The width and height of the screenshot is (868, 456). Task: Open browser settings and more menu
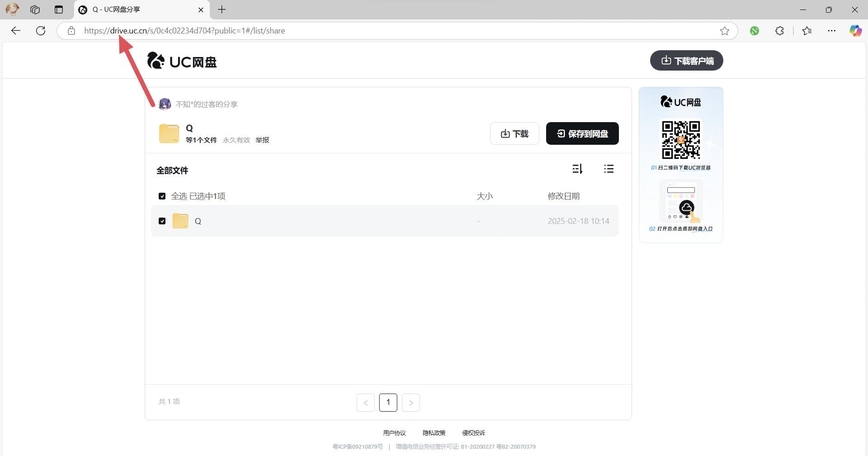(831, 31)
